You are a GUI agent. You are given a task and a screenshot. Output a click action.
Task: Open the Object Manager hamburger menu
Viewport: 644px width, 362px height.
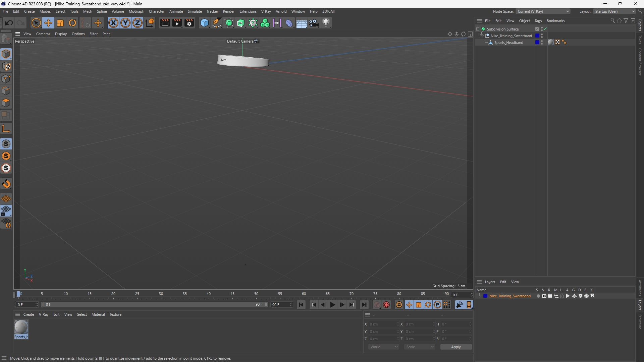[x=479, y=21]
